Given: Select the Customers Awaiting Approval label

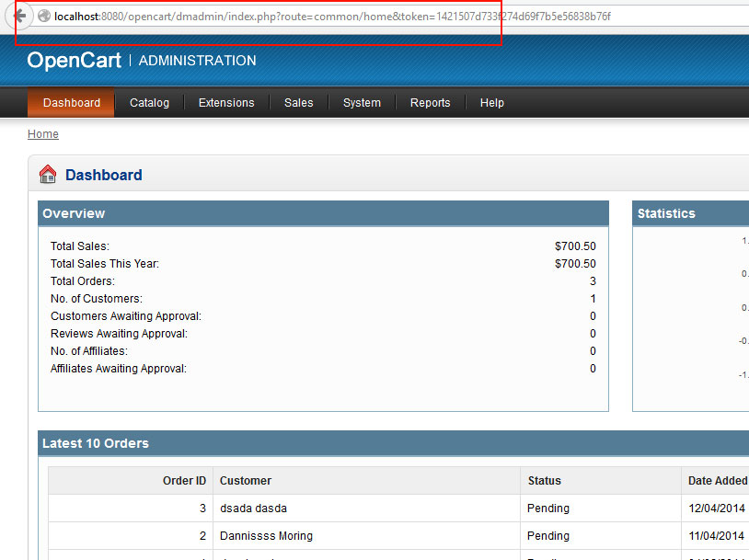Looking at the screenshot, I should tap(126, 316).
